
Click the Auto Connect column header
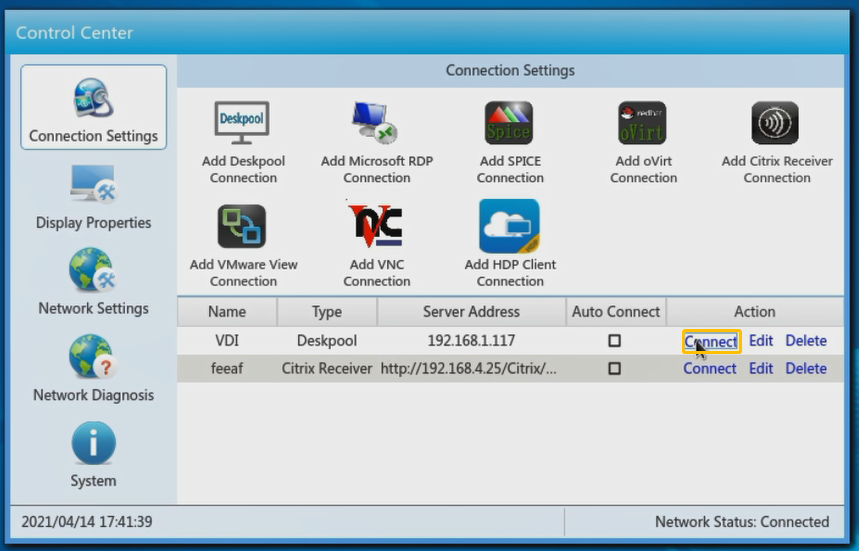click(x=616, y=312)
